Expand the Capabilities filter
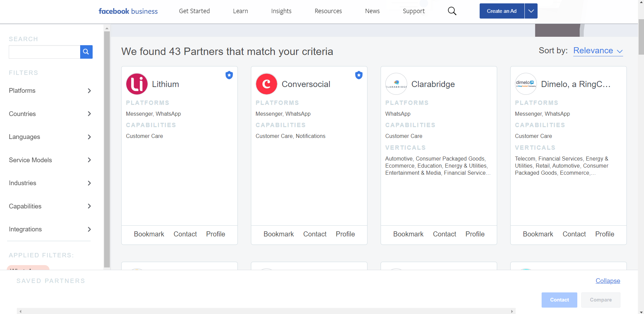This screenshot has width=644, height=314. pyautogui.click(x=50, y=206)
